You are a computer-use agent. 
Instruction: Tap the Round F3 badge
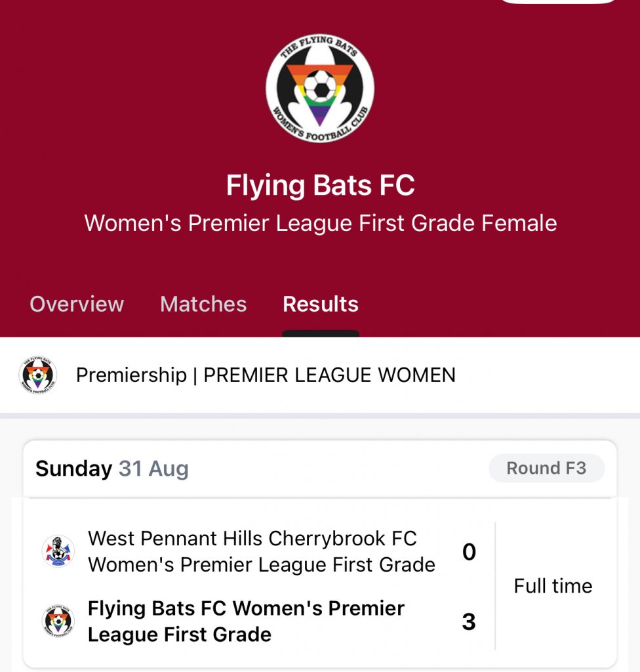coord(547,468)
